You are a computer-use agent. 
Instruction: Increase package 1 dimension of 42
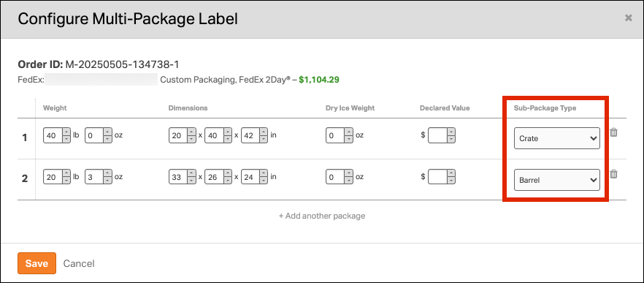point(264,132)
